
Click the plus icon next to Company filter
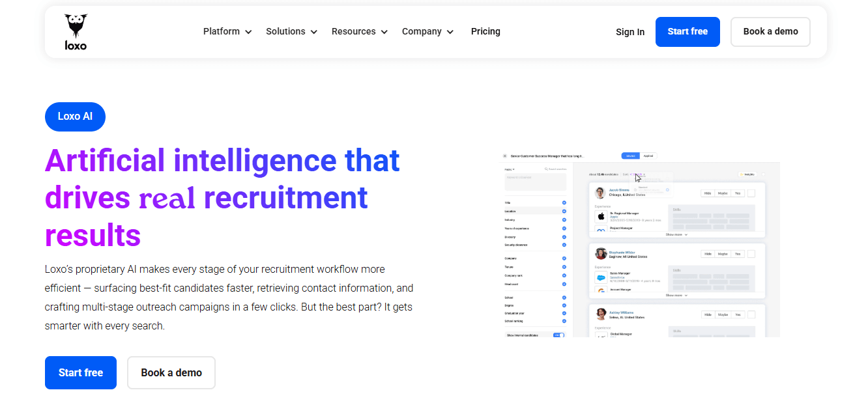[x=564, y=258]
